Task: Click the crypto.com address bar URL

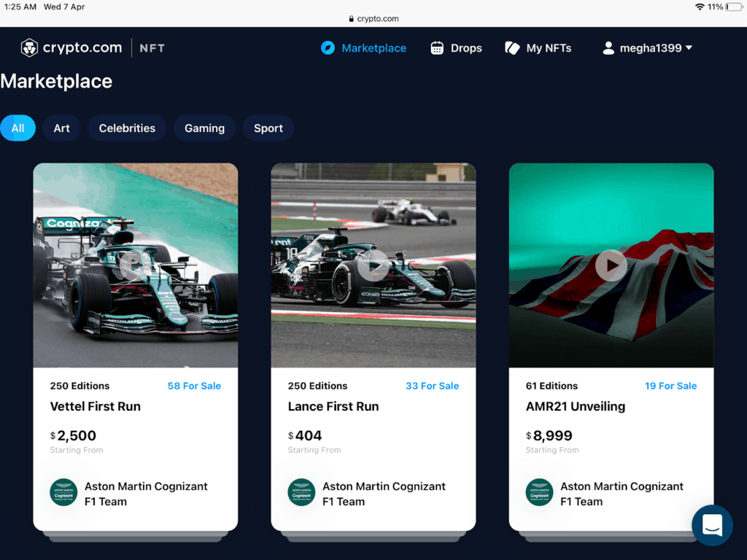Action: (x=377, y=18)
